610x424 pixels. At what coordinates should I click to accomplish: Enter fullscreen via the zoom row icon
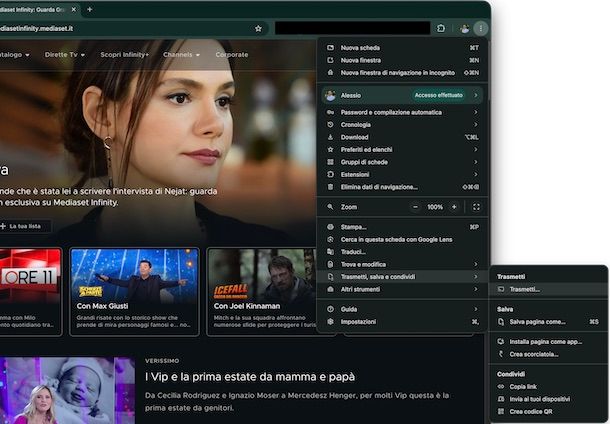476,207
